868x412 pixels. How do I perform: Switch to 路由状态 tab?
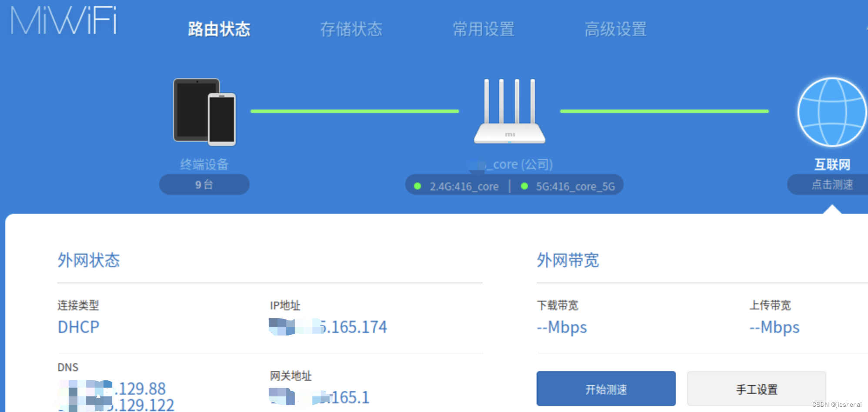tap(219, 29)
